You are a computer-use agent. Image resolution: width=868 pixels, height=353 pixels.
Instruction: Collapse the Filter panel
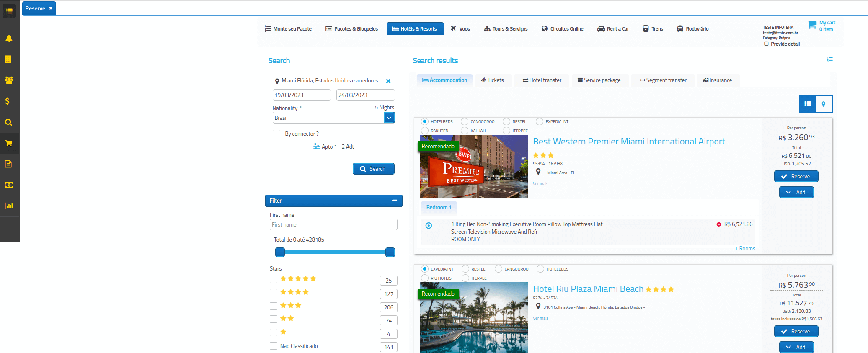(x=394, y=201)
